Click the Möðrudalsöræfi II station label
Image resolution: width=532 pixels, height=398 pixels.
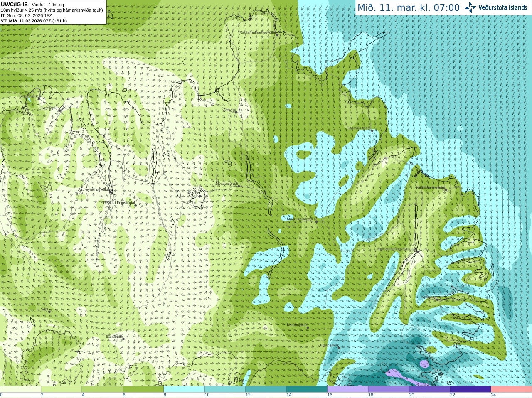click(301, 219)
